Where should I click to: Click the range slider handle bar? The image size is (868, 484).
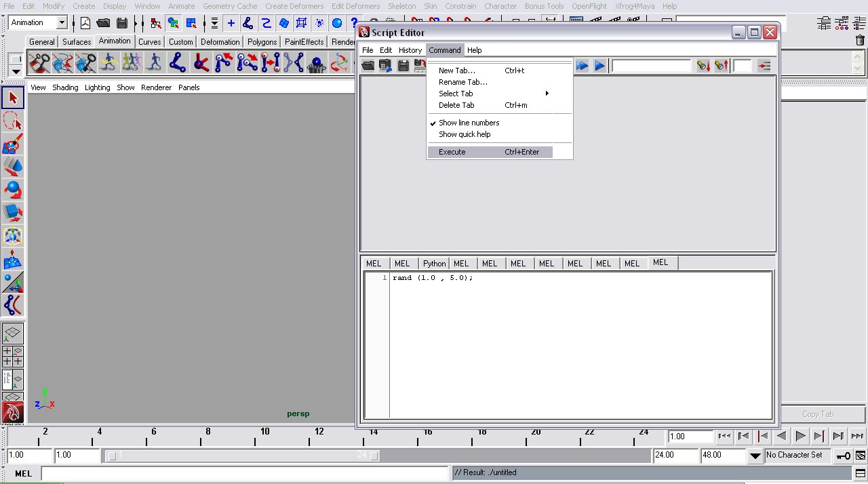[x=243, y=456]
